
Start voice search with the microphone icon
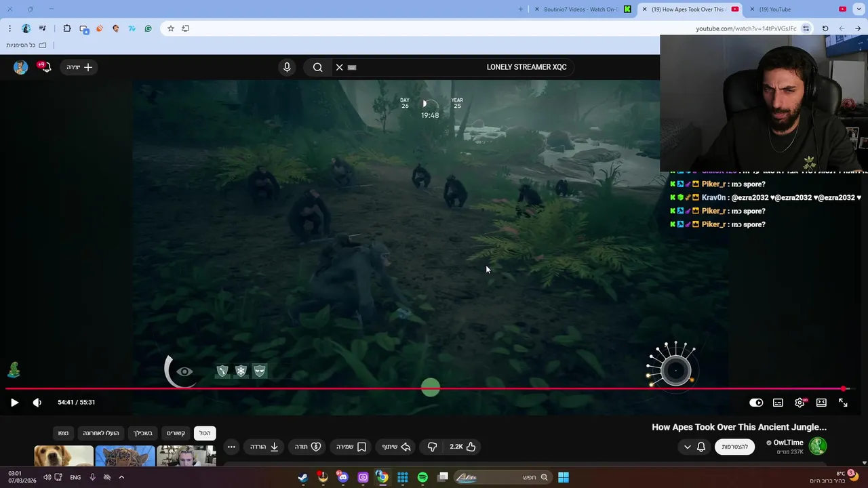tap(287, 67)
